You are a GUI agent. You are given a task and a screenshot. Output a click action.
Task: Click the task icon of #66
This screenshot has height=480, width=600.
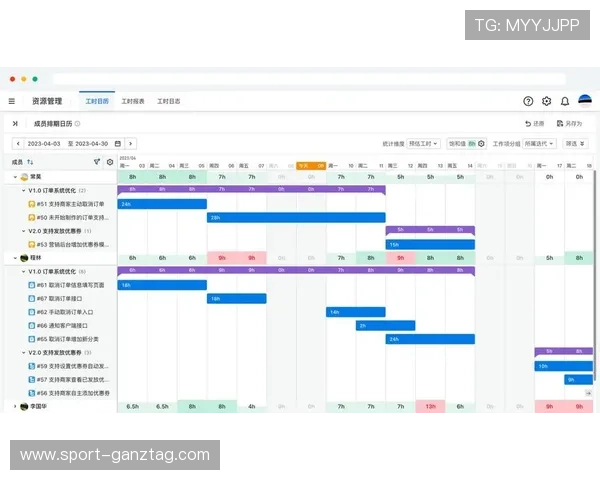(32, 325)
